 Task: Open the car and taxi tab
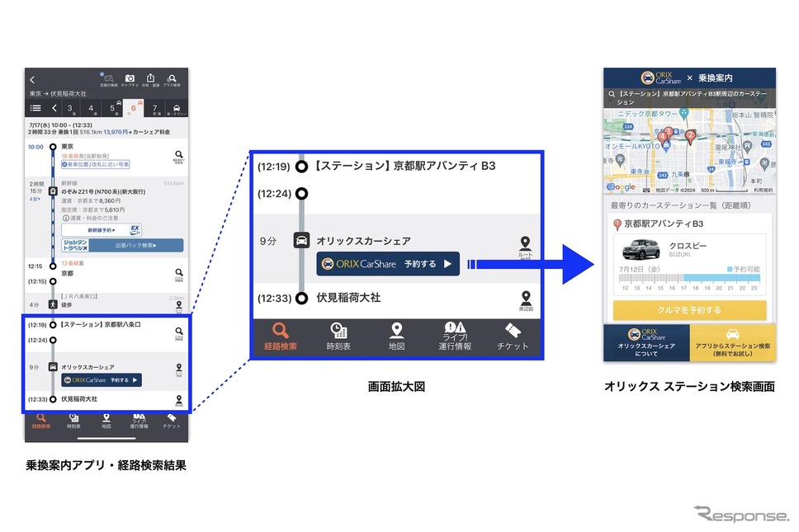(177, 109)
